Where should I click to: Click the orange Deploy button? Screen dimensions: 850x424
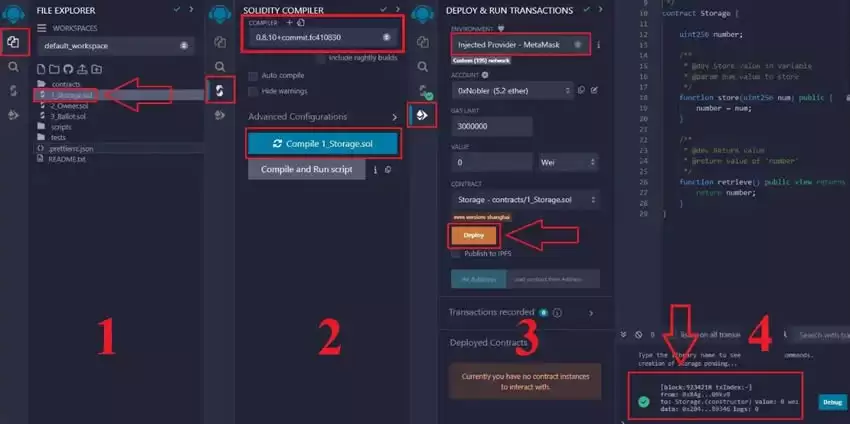tap(474, 234)
